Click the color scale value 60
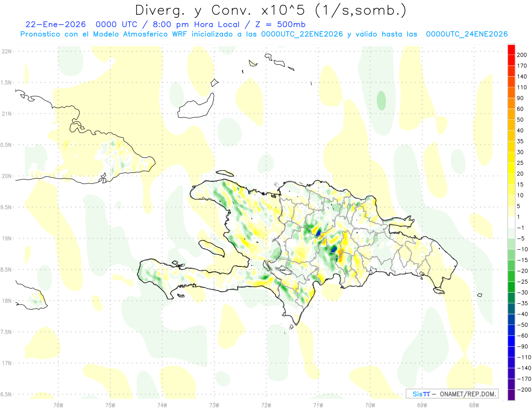The height and width of the screenshot is (411, 532). tap(520, 109)
